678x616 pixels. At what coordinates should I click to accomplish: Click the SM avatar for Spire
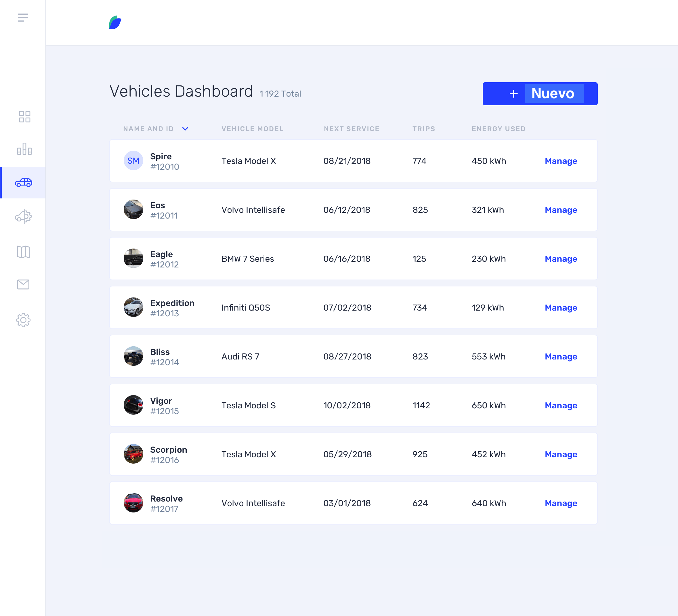coord(133,161)
